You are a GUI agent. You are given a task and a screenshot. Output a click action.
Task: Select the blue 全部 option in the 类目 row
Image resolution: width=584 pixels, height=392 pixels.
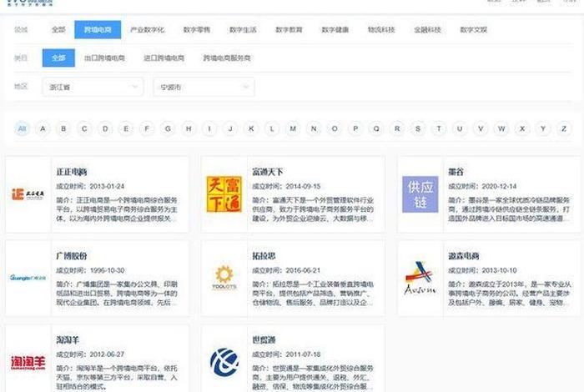pos(58,58)
